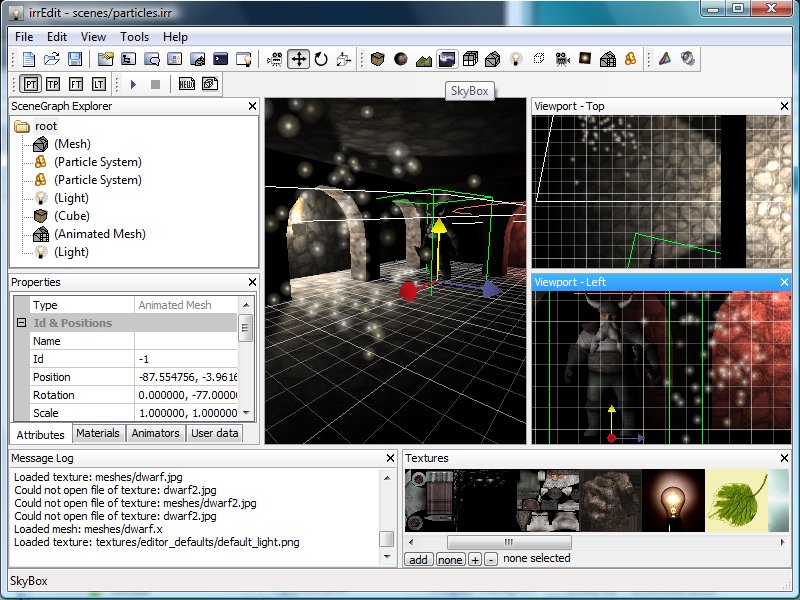Toggle the LT left view button
This screenshot has width=800, height=600.
[x=99, y=85]
